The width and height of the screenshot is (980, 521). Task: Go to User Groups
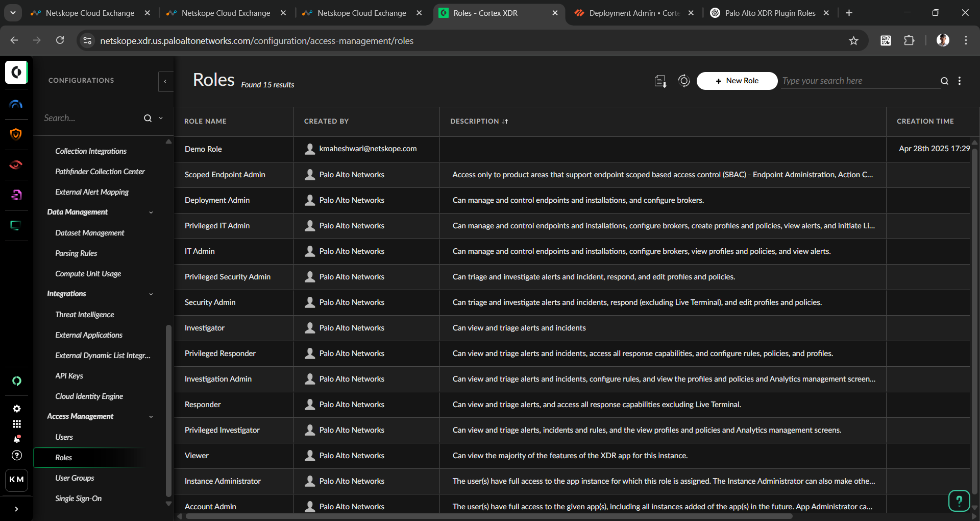[75, 478]
